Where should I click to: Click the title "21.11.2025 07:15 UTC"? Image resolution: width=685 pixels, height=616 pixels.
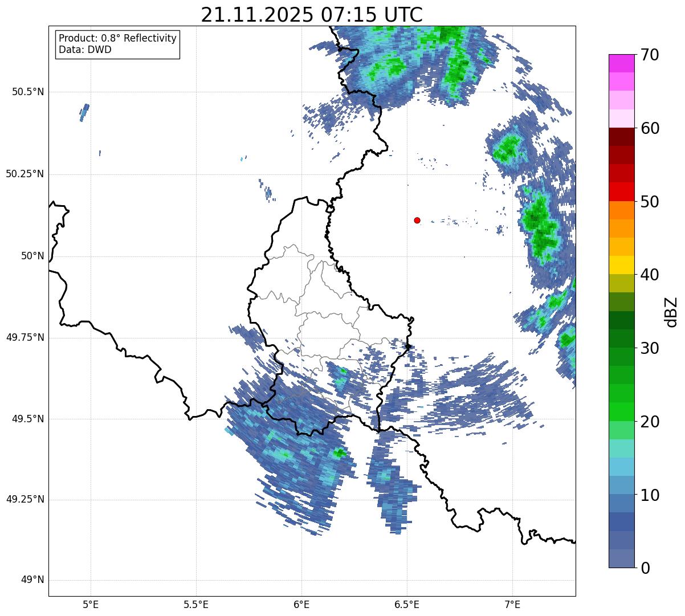[312, 14]
